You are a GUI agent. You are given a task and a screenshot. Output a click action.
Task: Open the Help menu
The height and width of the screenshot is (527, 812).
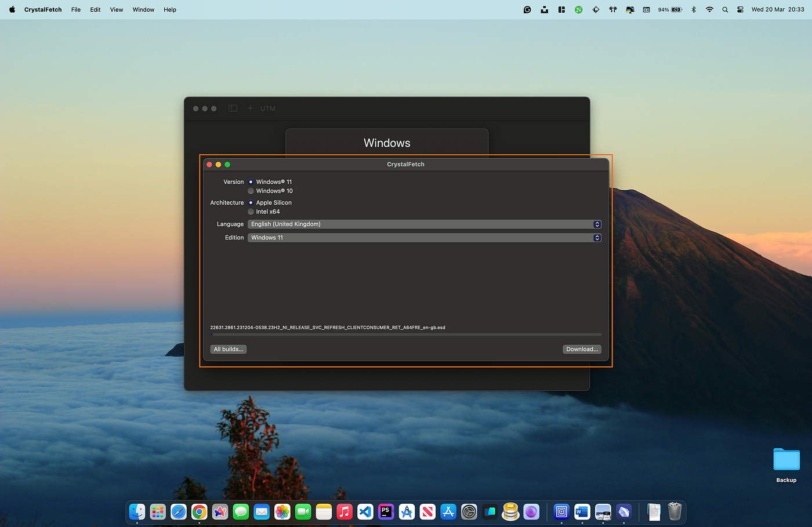tap(170, 10)
